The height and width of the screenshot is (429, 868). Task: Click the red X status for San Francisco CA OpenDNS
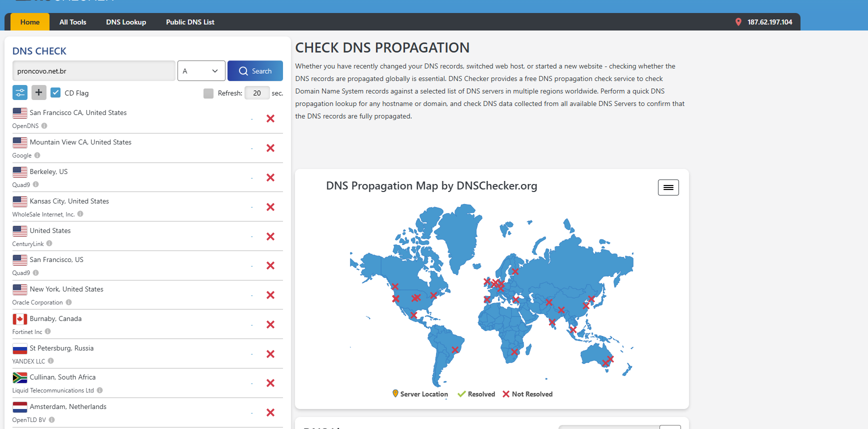coord(270,118)
